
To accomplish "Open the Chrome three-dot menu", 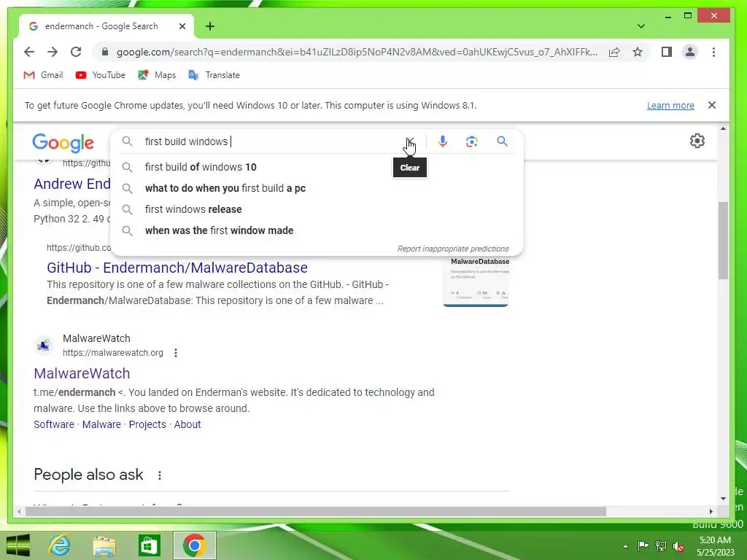I will 713,52.
